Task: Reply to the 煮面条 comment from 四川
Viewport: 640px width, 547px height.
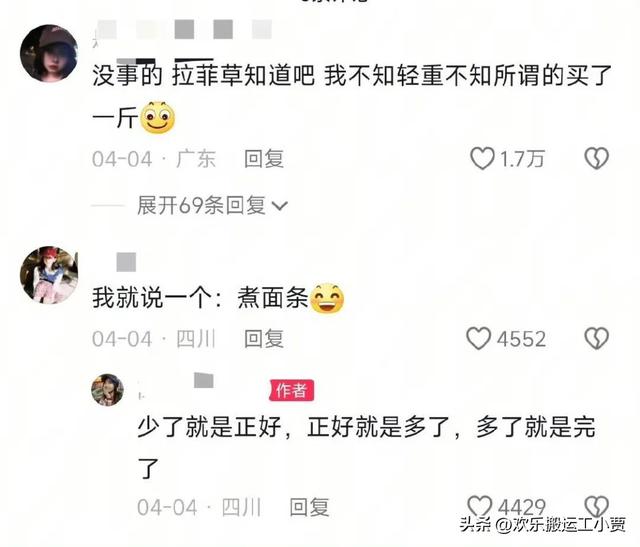Action: point(264,339)
